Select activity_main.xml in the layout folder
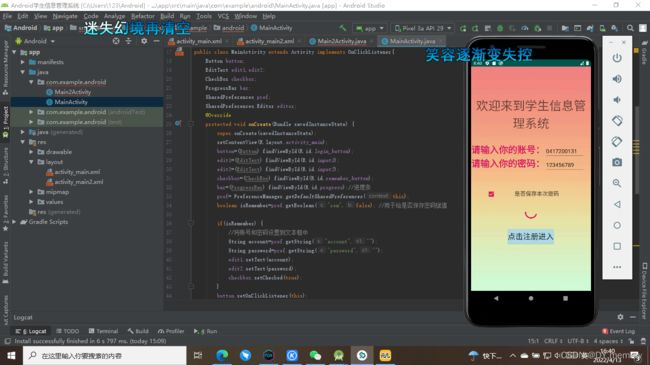The image size is (650, 365). [x=77, y=172]
